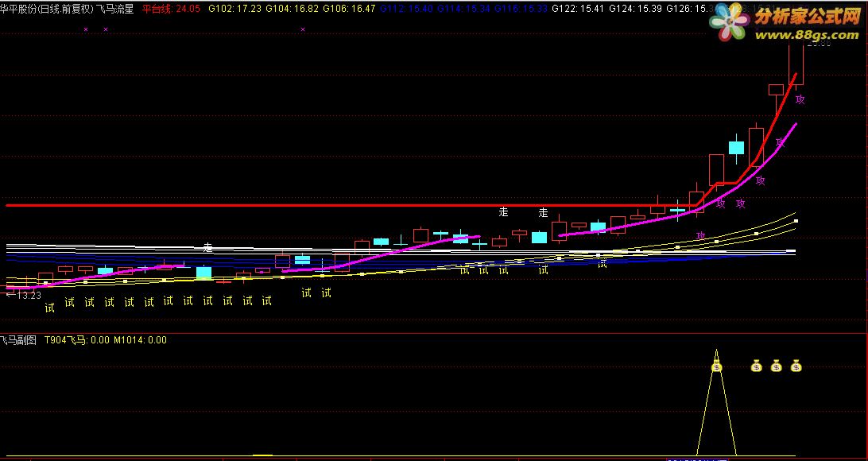868x461 pixels.
Task: Click the red 平台线: 24.05 readout
Action: pyautogui.click(x=171, y=9)
